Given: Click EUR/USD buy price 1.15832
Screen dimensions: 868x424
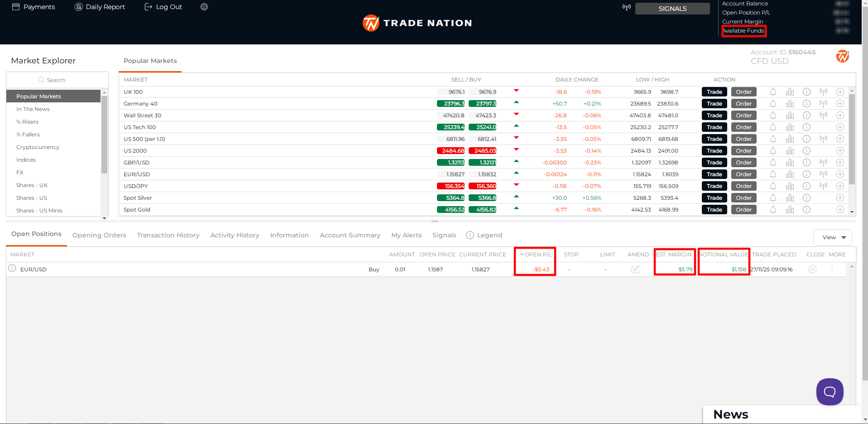Looking at the screenshot, I should [483, 174].
